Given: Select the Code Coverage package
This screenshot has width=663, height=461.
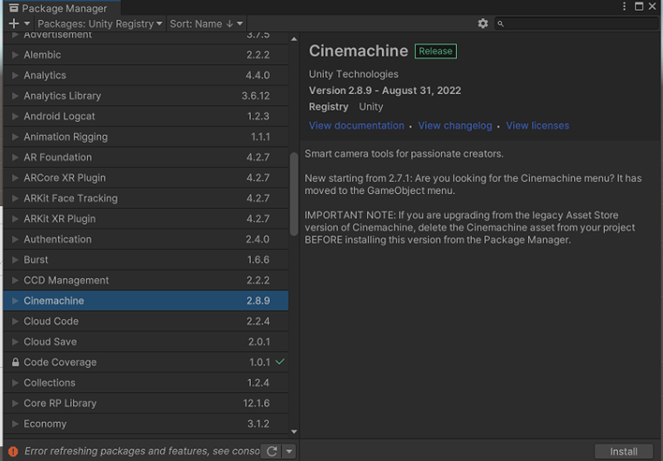Looking at the screenshot, I should (146, 362).
